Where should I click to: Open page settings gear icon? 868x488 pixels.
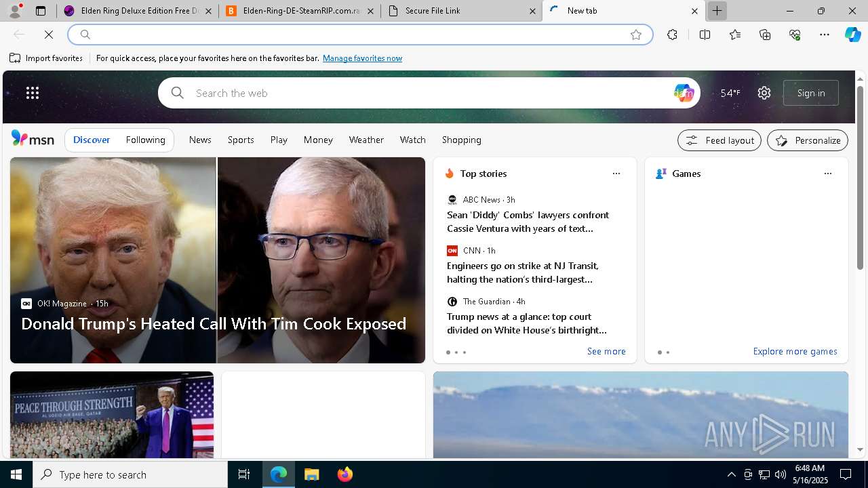pyautogui.click(x=764, y=93)
